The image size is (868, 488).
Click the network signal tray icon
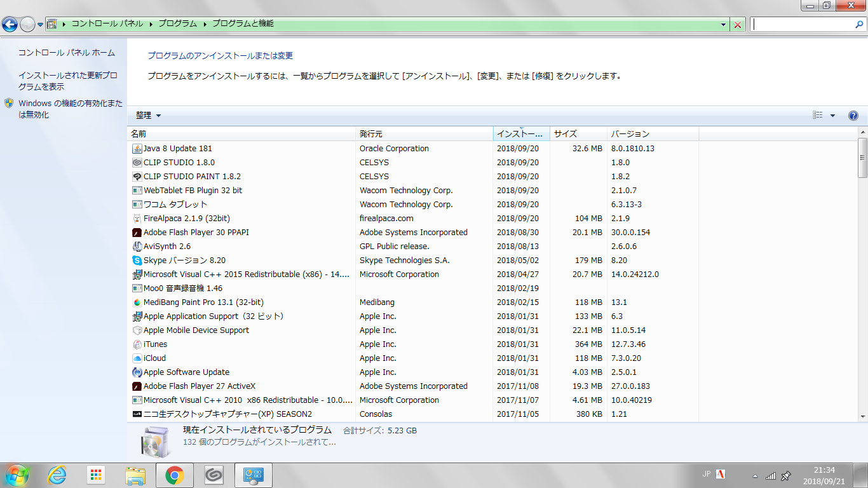[x=771, y=475]
